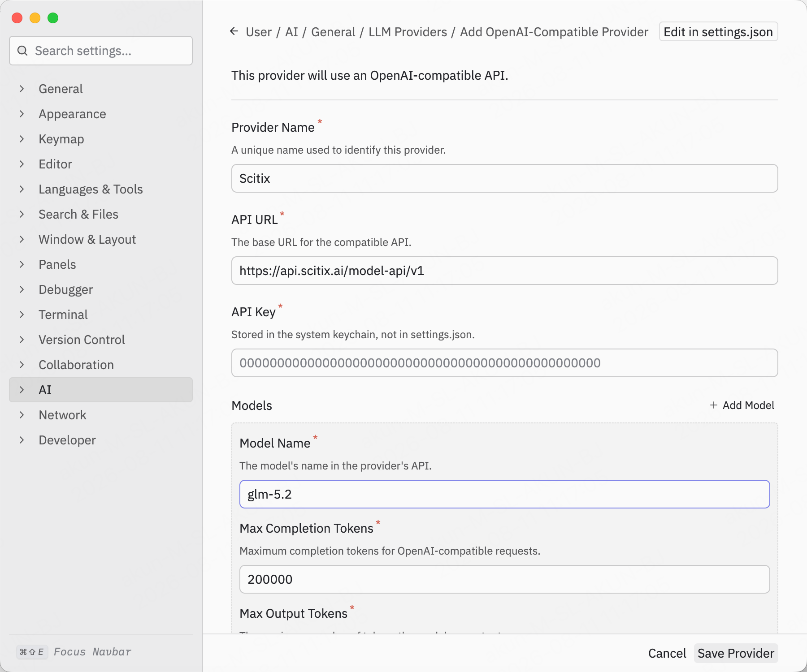
Task: Open Appearance settings
Action: (101, 114)
